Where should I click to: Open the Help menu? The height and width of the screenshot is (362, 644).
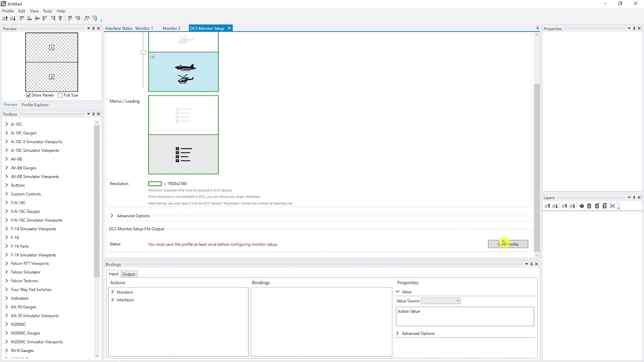click(61, 11)
